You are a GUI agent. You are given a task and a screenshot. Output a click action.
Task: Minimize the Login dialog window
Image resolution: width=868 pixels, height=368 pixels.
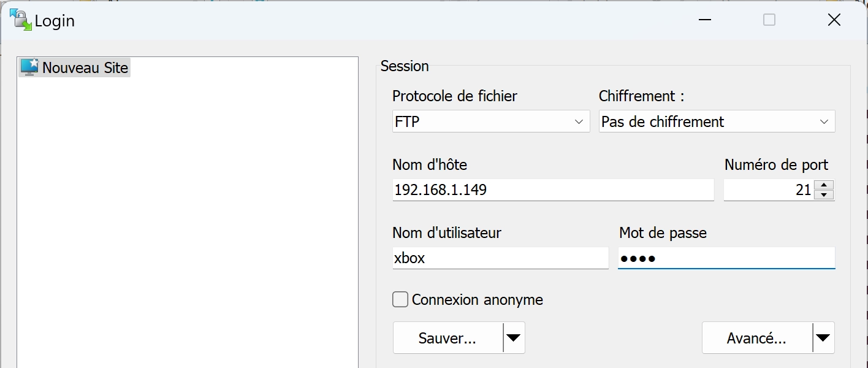(x=704, y=20)
